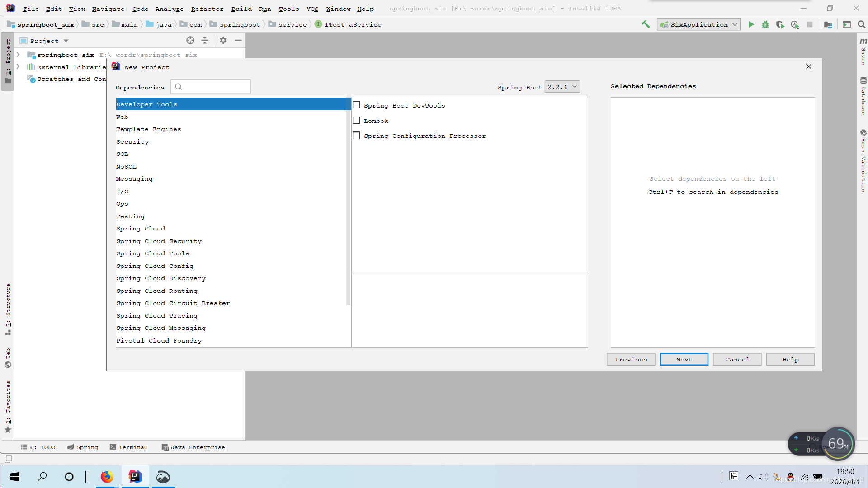Viewport: 868px width, 488px height.
Task: Click the Locate/Scroll from source target icon
Action: (190, 41)
